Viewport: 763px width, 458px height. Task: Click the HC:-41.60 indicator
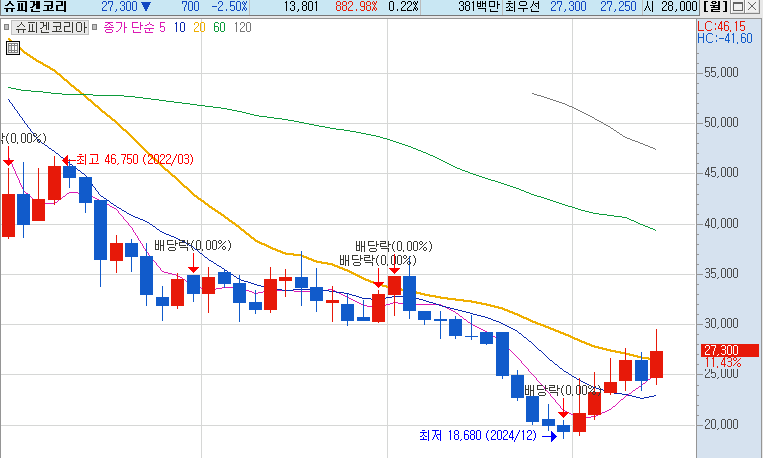point(725,38)
